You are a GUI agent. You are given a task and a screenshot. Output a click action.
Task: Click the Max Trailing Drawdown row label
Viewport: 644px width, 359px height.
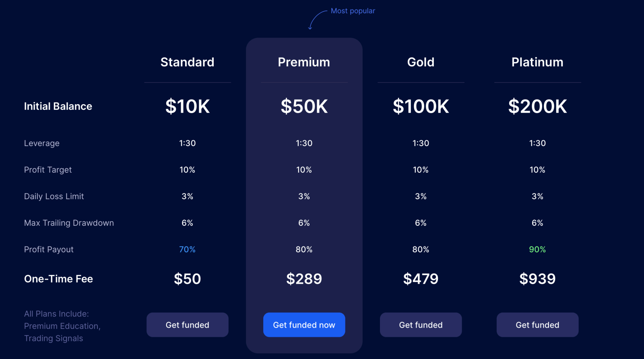pyautogui.click(x=68, y=223)
